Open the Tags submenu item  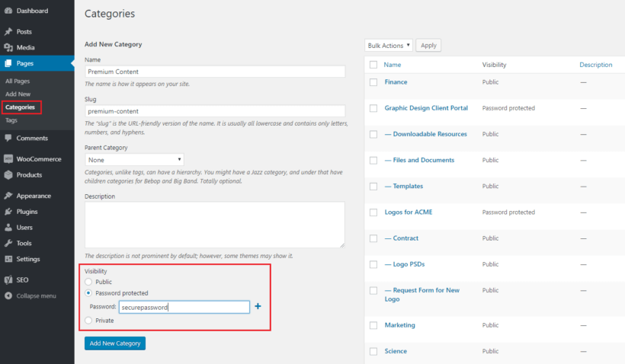[11, 120]
